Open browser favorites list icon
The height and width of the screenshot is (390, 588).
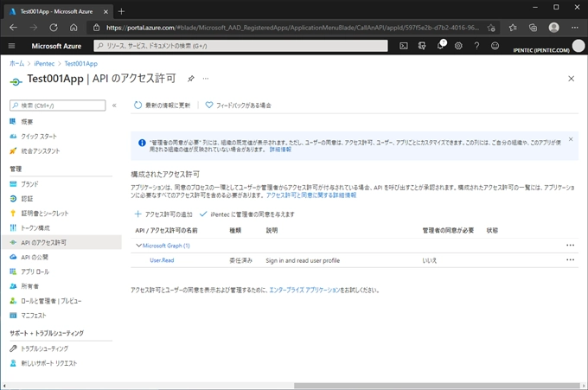[513, 28]
